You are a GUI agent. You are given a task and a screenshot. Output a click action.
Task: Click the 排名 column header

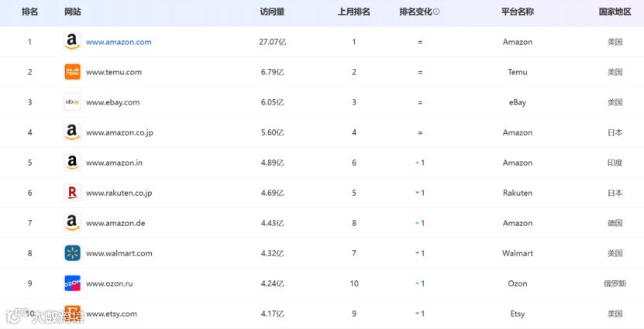pos(29,12)
